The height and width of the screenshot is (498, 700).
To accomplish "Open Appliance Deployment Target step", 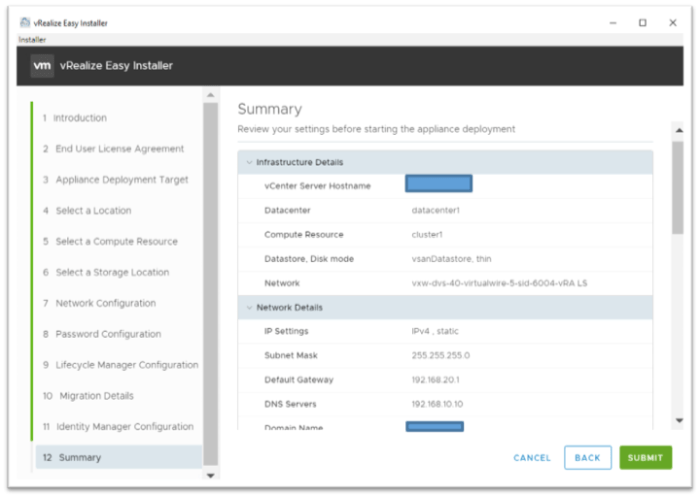I will [121, 180].
